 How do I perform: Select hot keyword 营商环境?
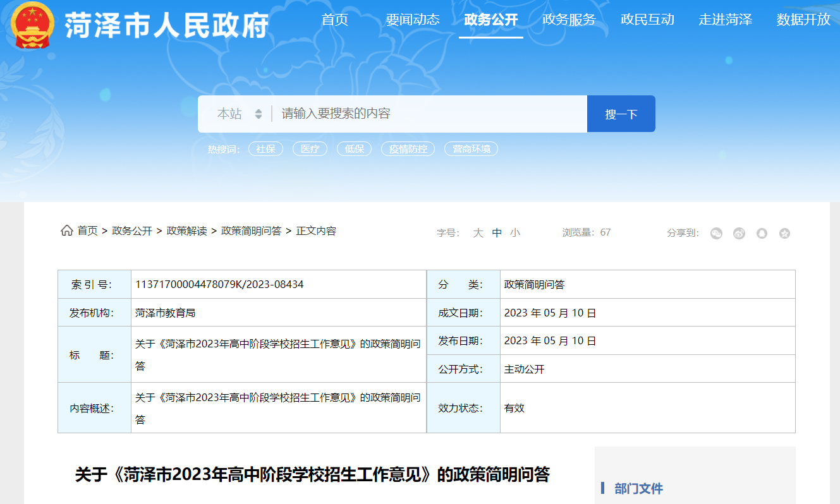tap(472, 149)
